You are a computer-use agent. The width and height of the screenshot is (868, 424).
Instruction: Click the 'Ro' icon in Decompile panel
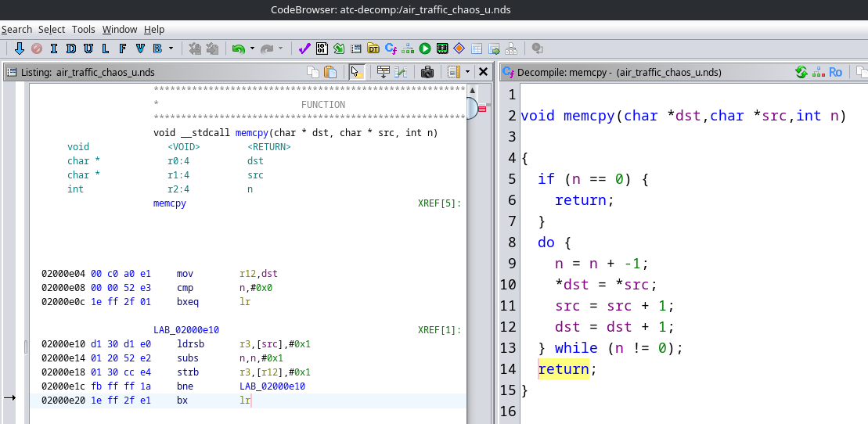point(835,72)
